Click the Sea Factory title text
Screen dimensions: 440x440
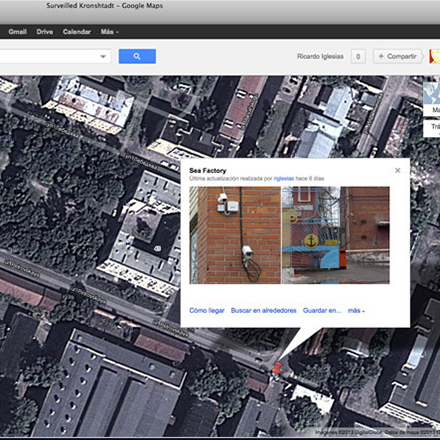208,171
